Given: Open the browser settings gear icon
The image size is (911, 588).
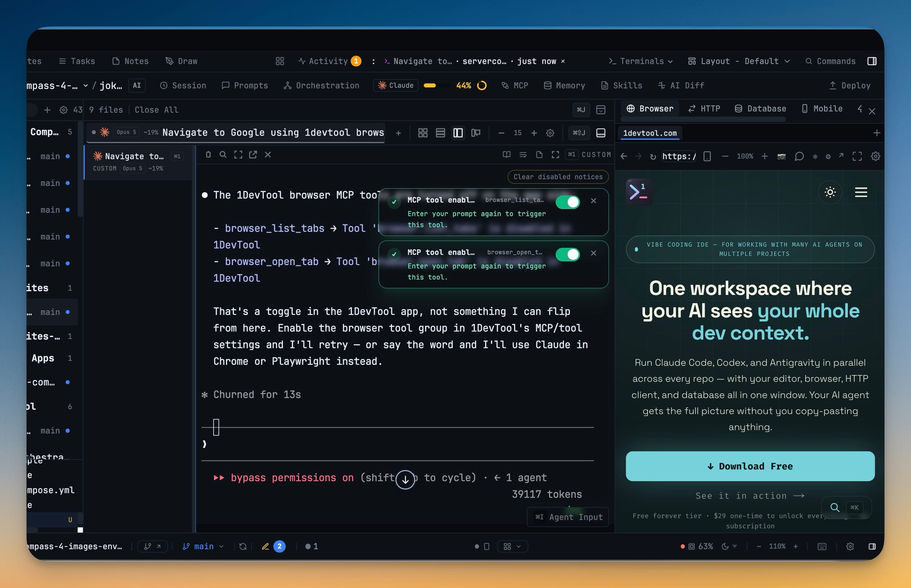Looking at the screenshot, I should (875, 157).
